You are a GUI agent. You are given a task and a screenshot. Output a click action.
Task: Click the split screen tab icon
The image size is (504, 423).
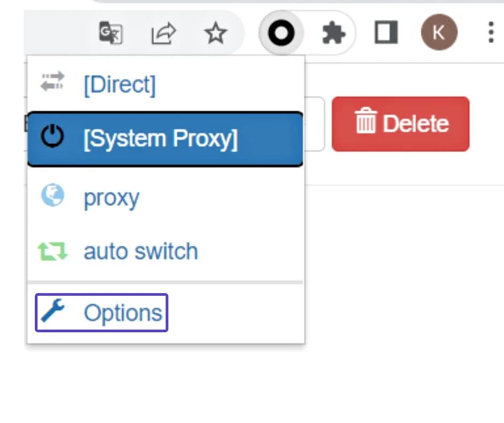pyautogui.click(x=386, y=33)
